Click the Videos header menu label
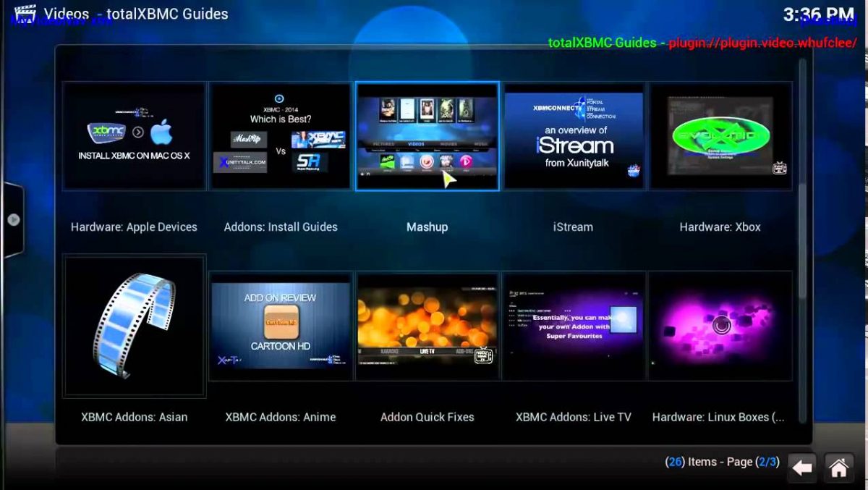This screenshot has width=868, height=490. pyautogui.click(x=65, y=13)
